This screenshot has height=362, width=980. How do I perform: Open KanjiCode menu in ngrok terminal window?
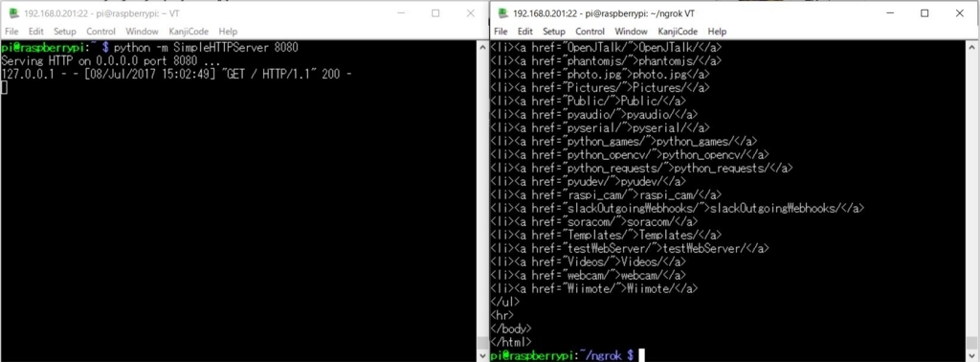tap(678, 32)
